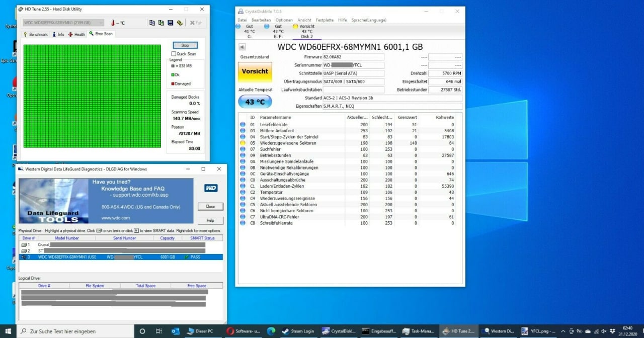Viewport: 644px width, 338px height.
Task: Click Laufwerksbuchstaben empty field
Action: 353,90
